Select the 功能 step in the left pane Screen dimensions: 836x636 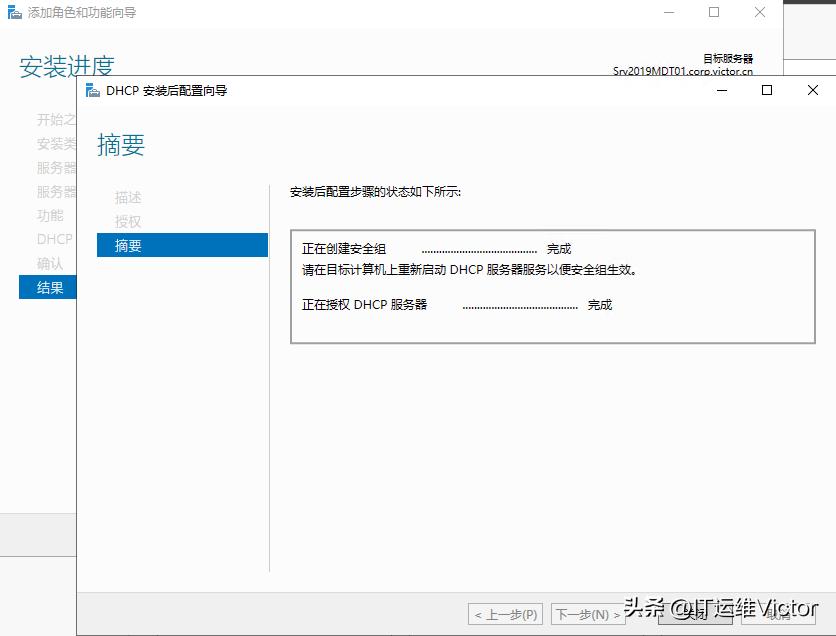click(50, 215)
